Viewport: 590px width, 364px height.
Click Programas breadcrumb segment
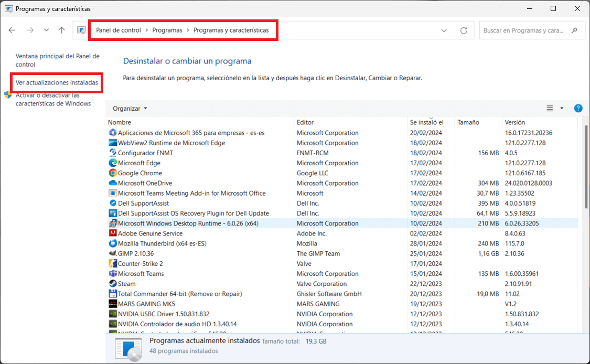pyautogui.click(x=167, y=30)
